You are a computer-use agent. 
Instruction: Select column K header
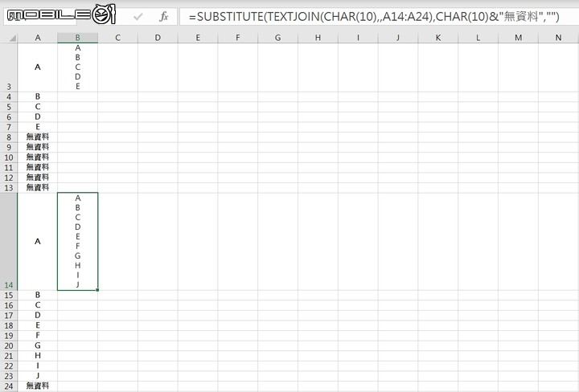[x=438, y=38]
